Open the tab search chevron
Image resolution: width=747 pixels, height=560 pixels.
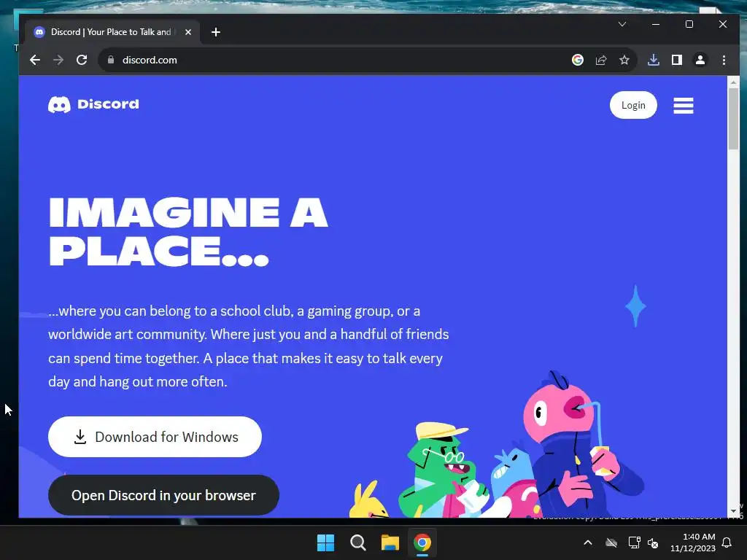[x=622, y=24]
